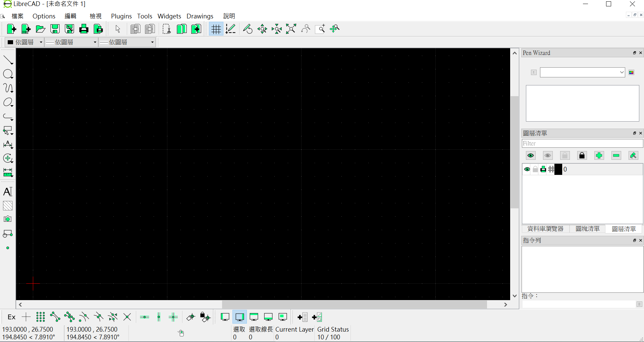Add a layer with the green plus button
Viewport: 644px width, 342px height.
pyautogui.click(x=599, y=155)
